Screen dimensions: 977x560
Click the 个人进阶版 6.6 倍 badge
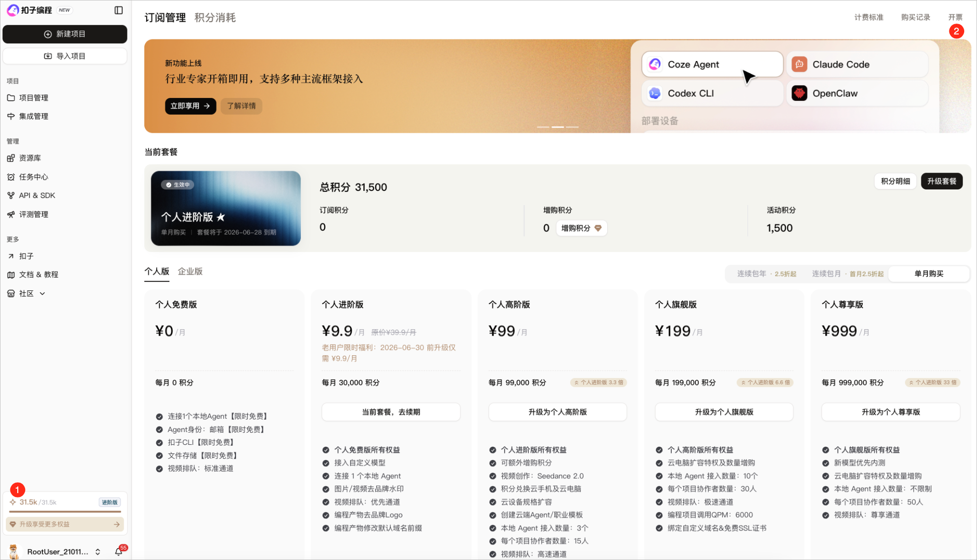765,382
